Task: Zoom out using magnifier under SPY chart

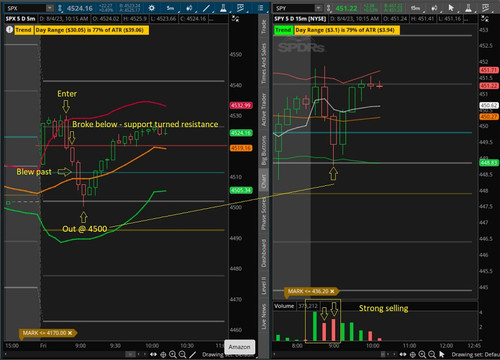Action: coord(432,354)
